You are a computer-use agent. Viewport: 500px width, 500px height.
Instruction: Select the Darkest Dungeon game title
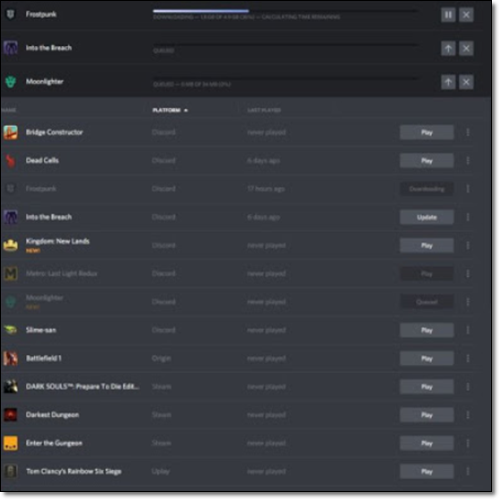coord(52,415)
